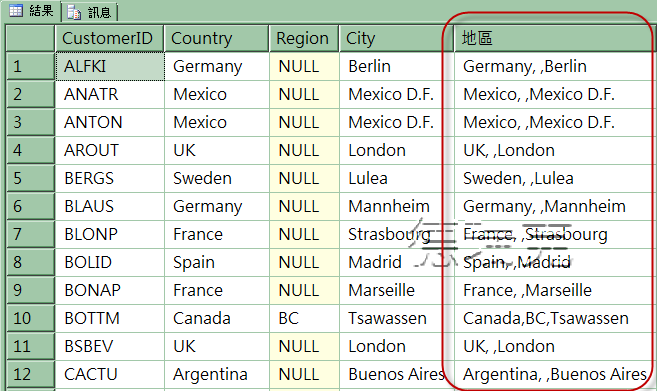
Task: Select row header number 10
Action: click(x=30, y=318)
